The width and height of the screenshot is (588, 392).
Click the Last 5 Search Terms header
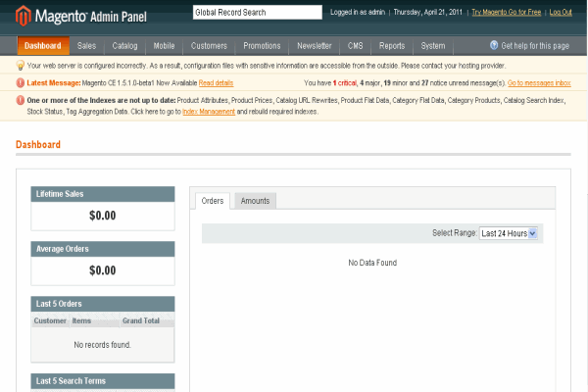point(103,381)
